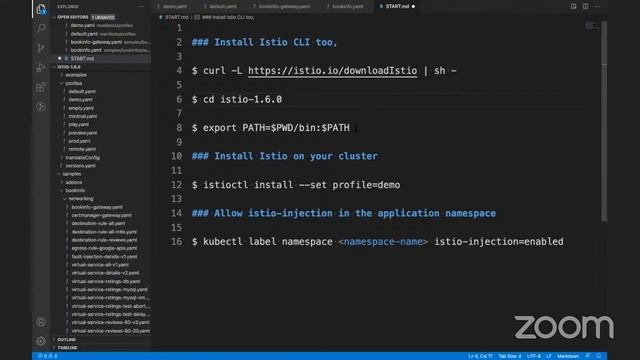Viewport: 640px width, 360px height.
Task: Open minimal.yaml in profiles folder
Action: 82,116
